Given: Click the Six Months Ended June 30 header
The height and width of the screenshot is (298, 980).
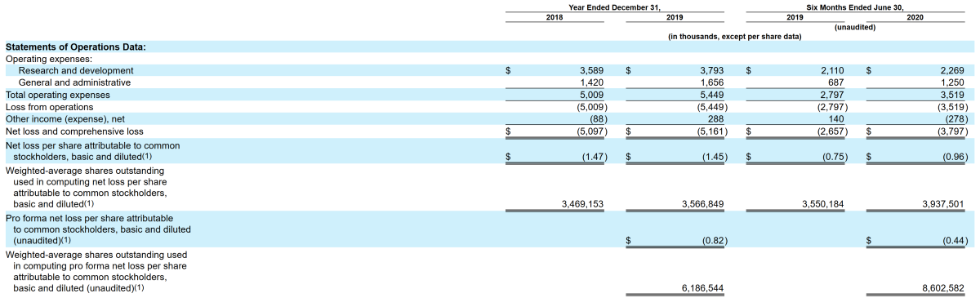Looking at the screenshot, I should pyautogui.click(x=853, y=7).
